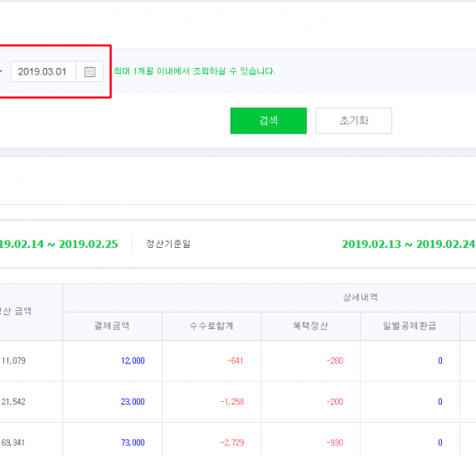Click the 일별공제환급 column header
The height and width of the screenshot is (456, 476).
click(x=410, y=326)
